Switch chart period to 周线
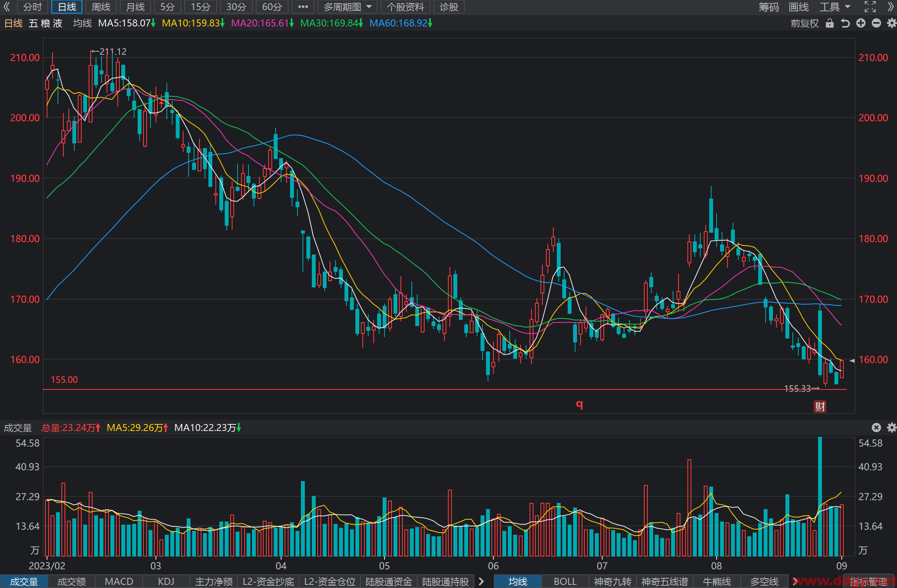897x588 pixels. [x=101, y=7]
